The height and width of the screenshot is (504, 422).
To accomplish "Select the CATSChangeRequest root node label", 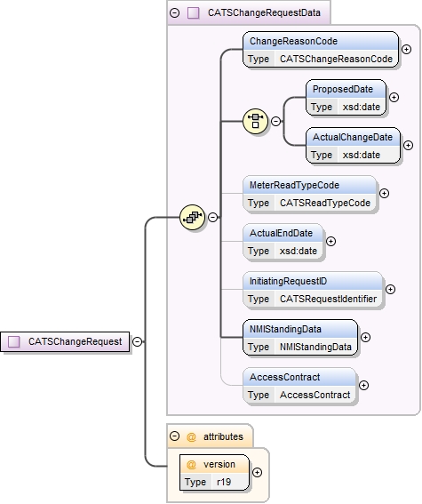I will click(x=76, y=341).
